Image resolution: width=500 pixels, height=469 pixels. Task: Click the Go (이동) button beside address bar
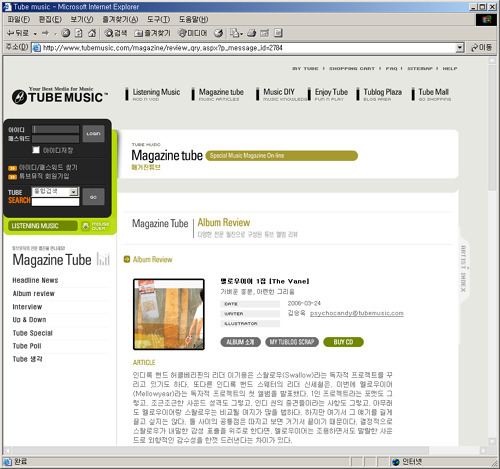click(481, 48)
